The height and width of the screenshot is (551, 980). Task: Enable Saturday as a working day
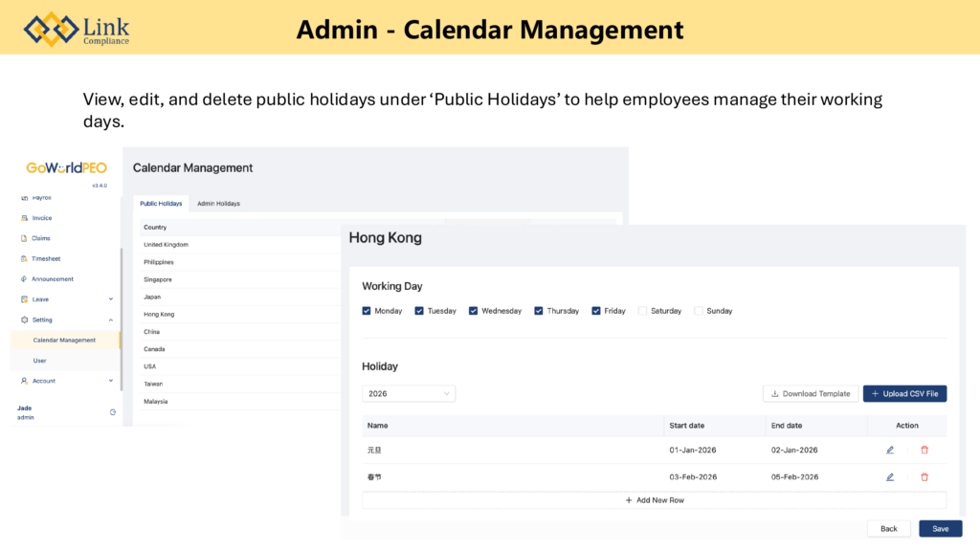tap(643, 311)
